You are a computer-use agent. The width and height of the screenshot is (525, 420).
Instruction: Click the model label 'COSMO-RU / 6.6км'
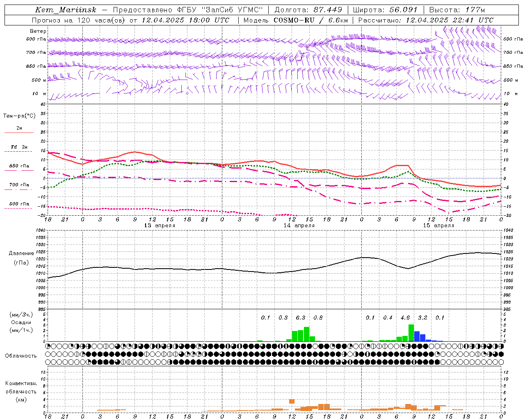(311, 20)
